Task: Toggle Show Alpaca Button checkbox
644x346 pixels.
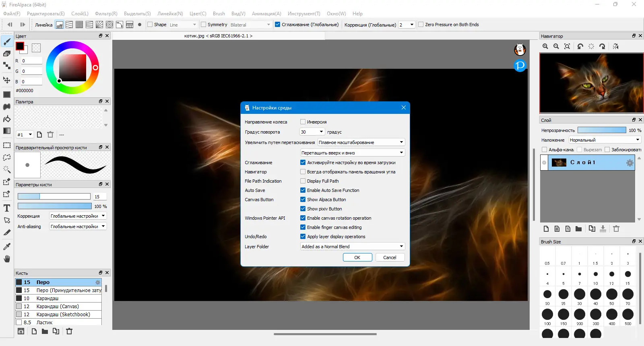Action: (303, 200)
